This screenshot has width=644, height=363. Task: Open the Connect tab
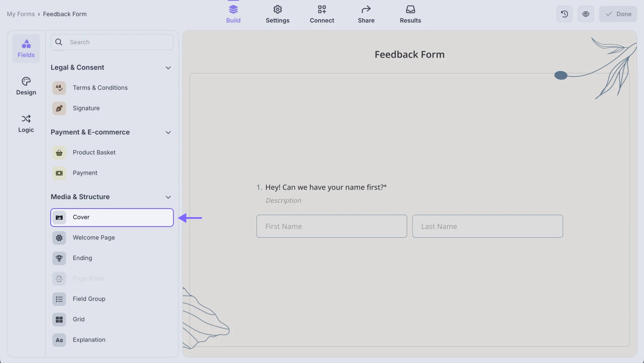click(322, 14)
